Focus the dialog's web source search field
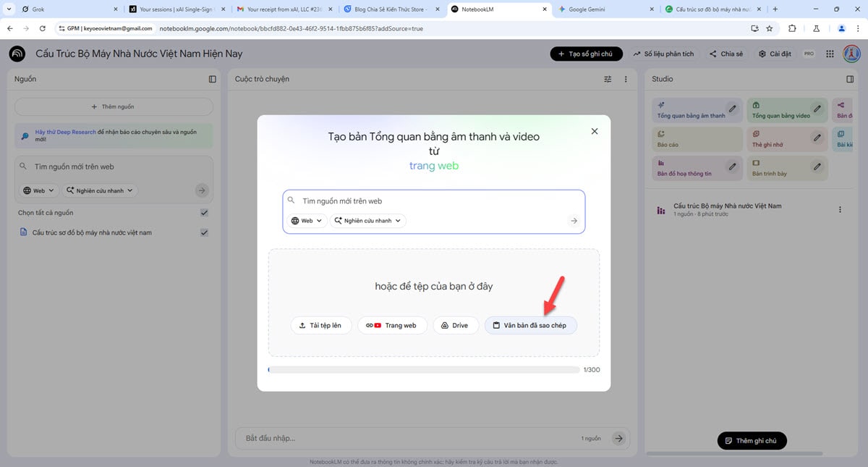The image size is (868, 467). pos(434,201)
